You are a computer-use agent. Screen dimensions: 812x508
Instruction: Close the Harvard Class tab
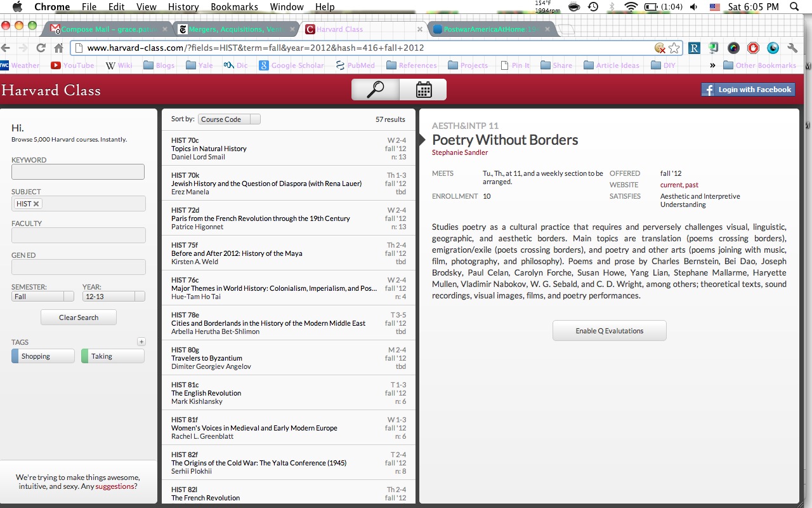point(419,29)
